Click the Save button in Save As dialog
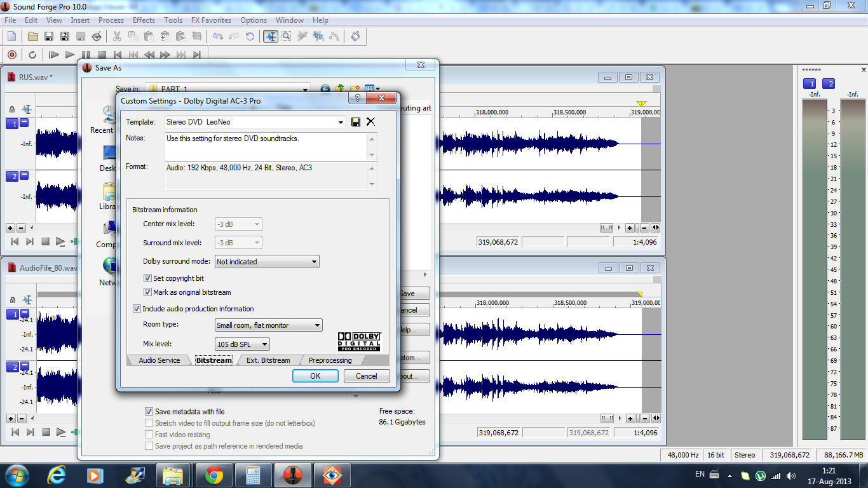Image resolution: width=868 pixels, height=488 pixels. [413, 294]
